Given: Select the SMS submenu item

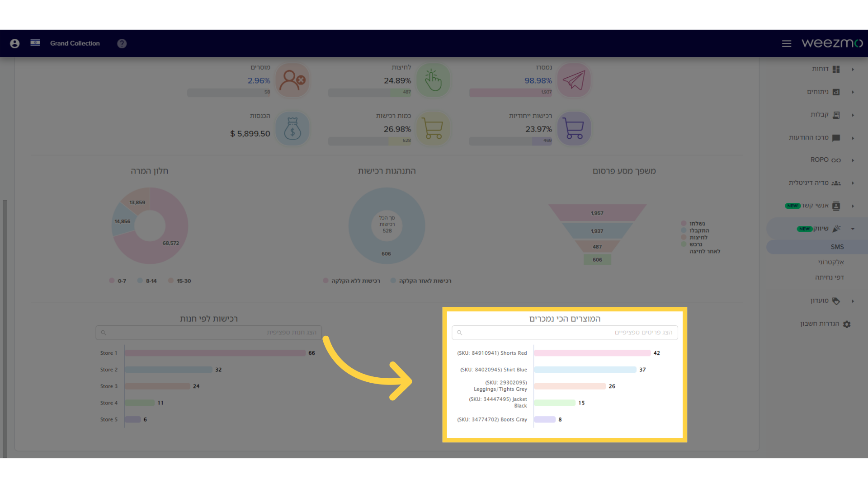Looking at the screenshot, I should [817, 247].
